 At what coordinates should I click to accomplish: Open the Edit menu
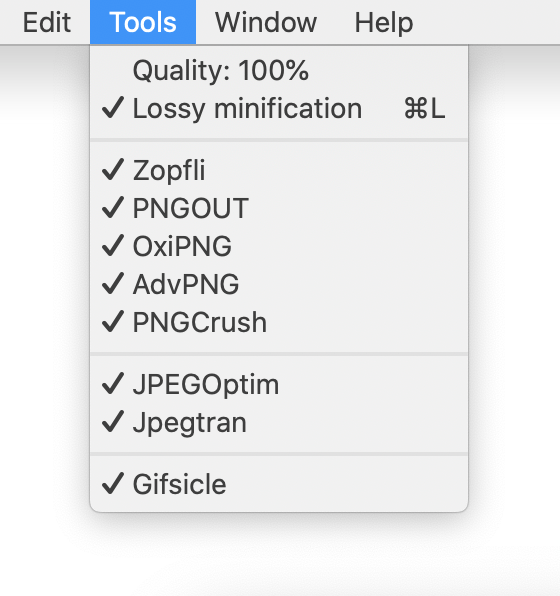47,22
